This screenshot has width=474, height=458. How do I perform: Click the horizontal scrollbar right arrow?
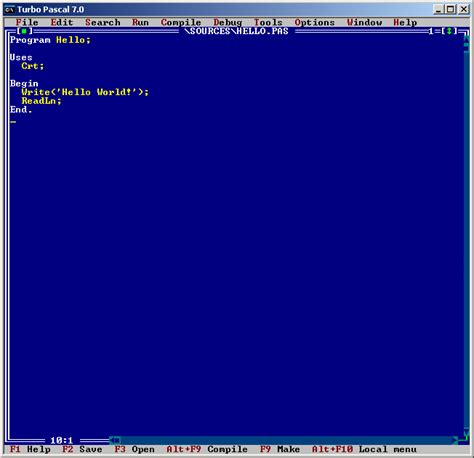click(455, 441)
